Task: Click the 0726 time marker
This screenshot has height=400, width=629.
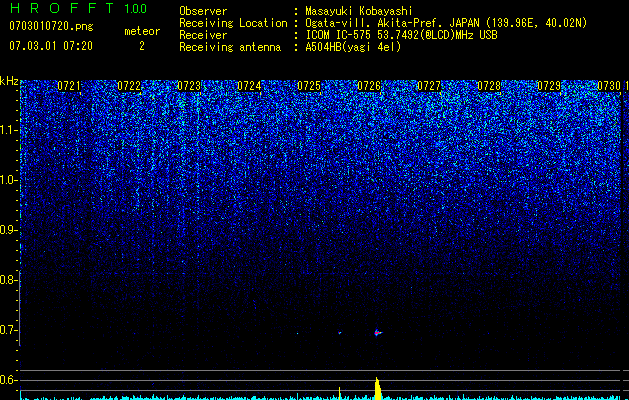Action: tap(369, 86)
